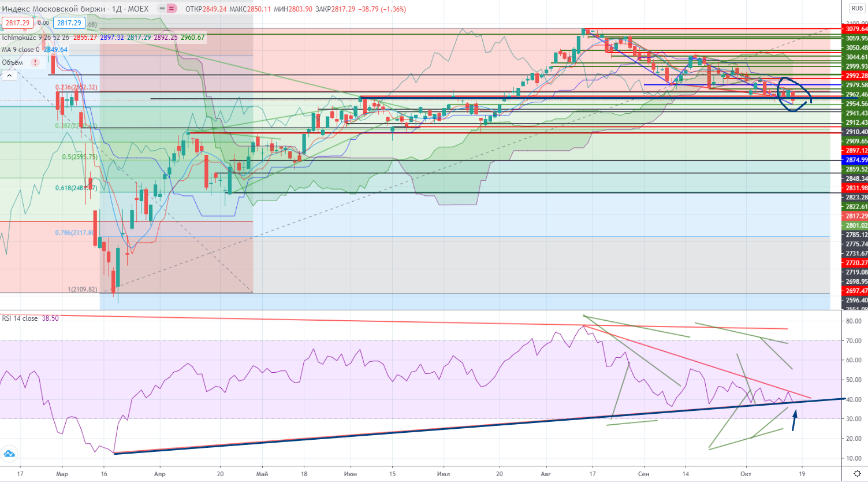This screenshot has width=868, height=486.
Task: Click the 3079.64 red price scale label
Action: point(856,29)
